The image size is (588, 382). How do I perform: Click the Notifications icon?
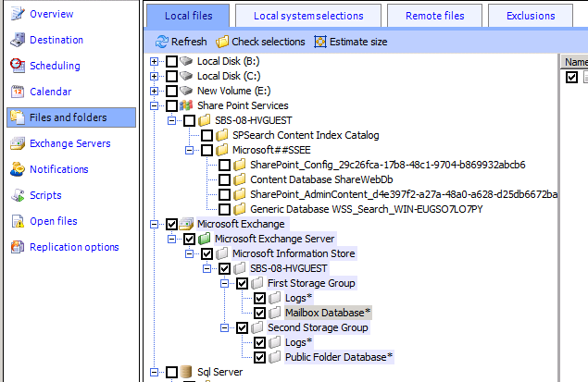tap(18, 169)
